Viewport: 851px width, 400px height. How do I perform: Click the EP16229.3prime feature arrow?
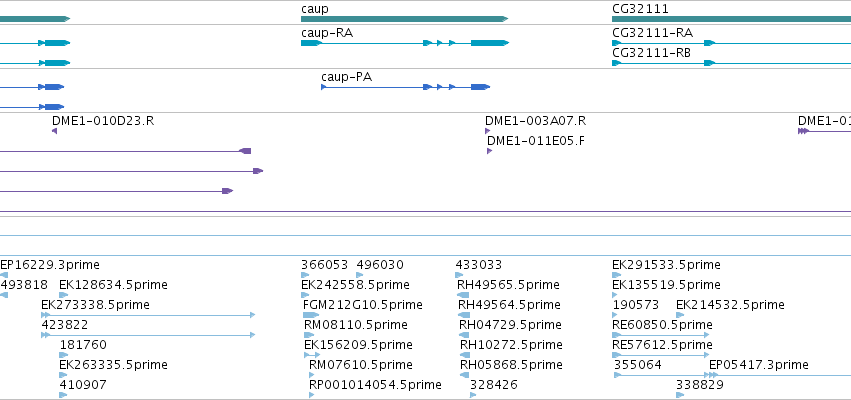[4, 275]
